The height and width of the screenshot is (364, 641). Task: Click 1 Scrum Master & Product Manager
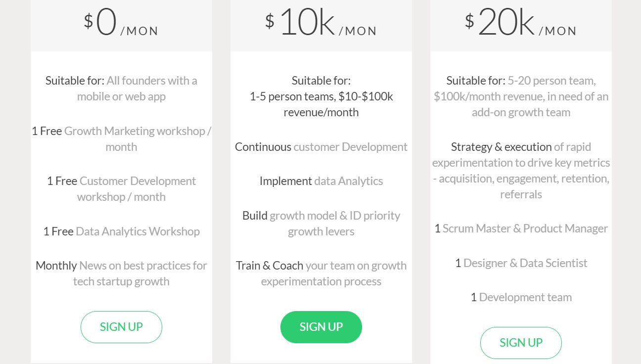tap(521, 228)
